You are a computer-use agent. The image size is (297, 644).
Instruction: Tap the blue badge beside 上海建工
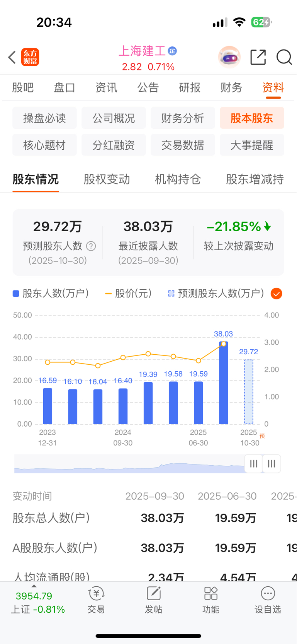coord(172,51)
